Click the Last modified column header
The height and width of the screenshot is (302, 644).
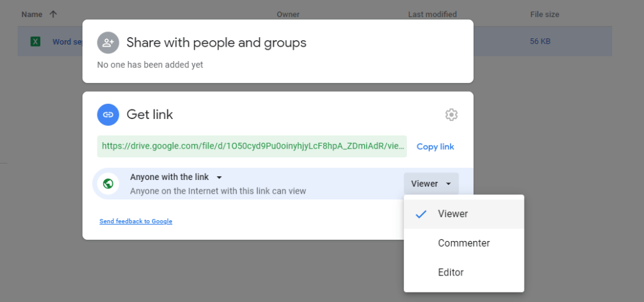432,14
